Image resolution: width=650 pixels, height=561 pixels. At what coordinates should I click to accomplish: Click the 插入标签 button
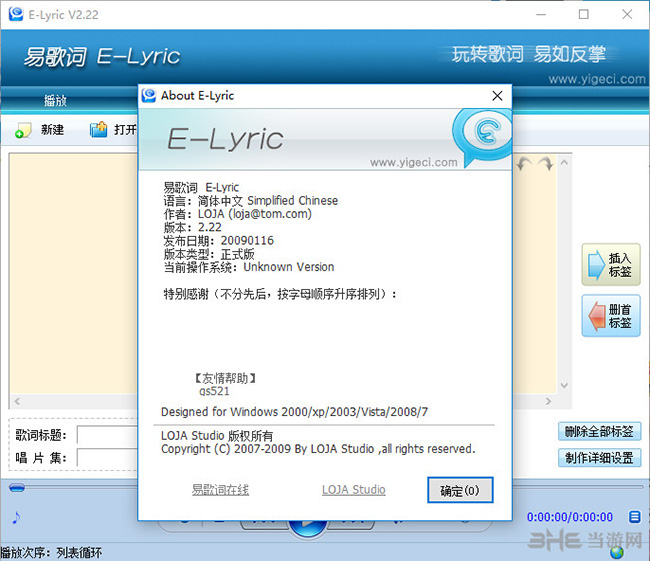[611, 265]
